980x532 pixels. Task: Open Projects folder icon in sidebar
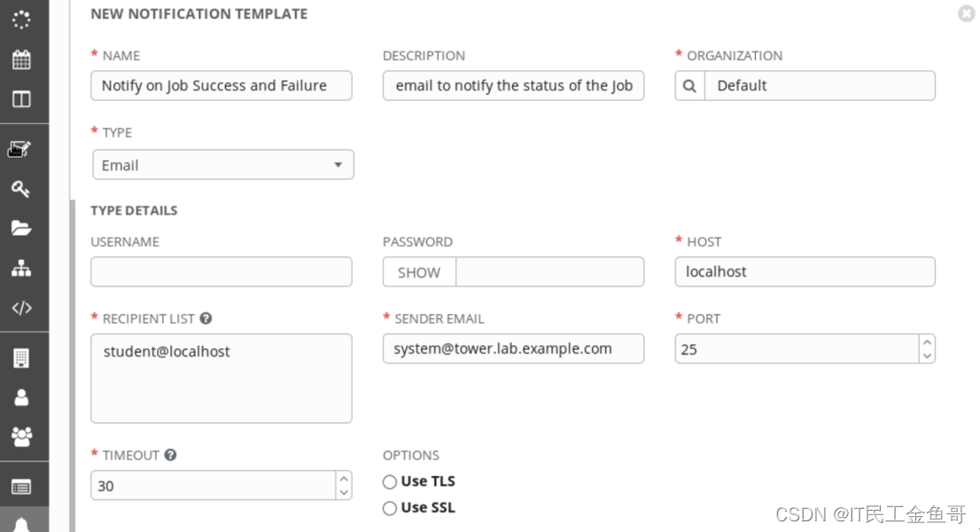coord(21,229)
